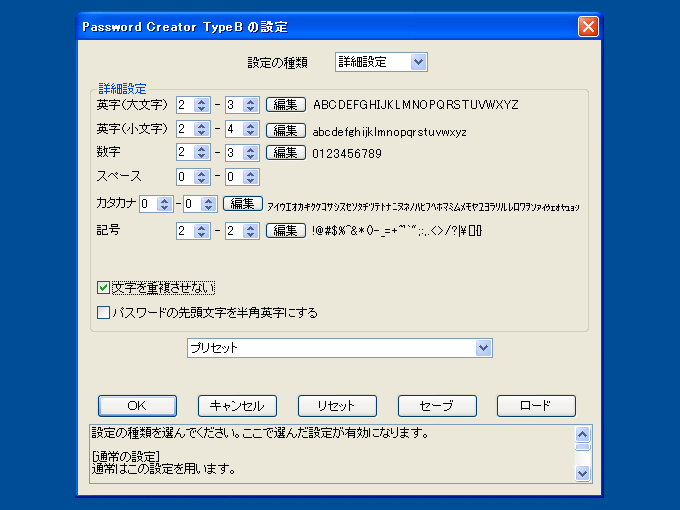The height and width of the screenshot is (510, 680).
Task: Click スペース maximum spinner arrows
Action: [251, 177]
